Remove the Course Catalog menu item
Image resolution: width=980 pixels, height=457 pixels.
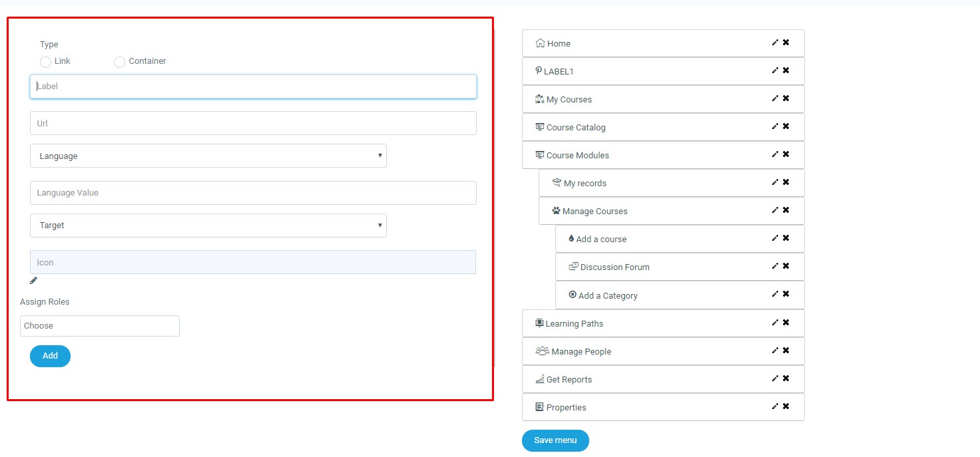click(786, 126)
